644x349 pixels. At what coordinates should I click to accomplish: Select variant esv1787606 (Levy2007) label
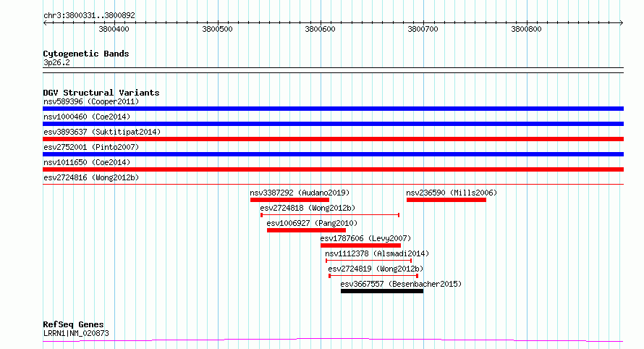[x=365, y=238]
